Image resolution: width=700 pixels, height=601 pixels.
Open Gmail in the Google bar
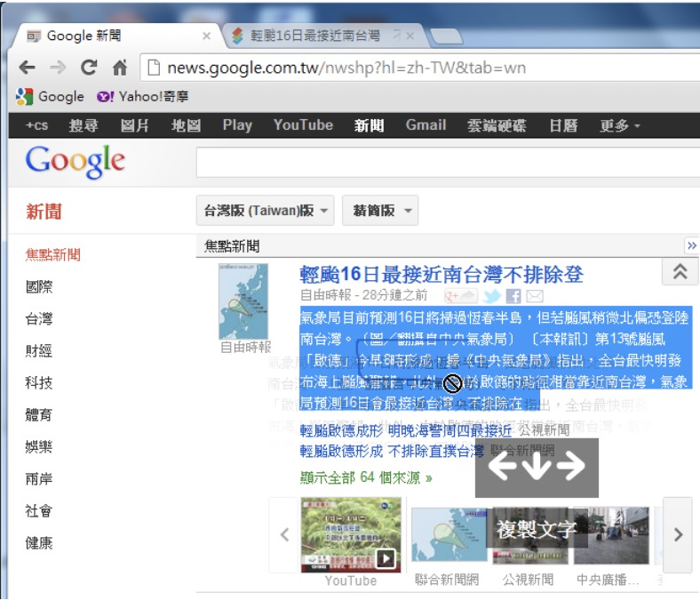click(426, 125)
